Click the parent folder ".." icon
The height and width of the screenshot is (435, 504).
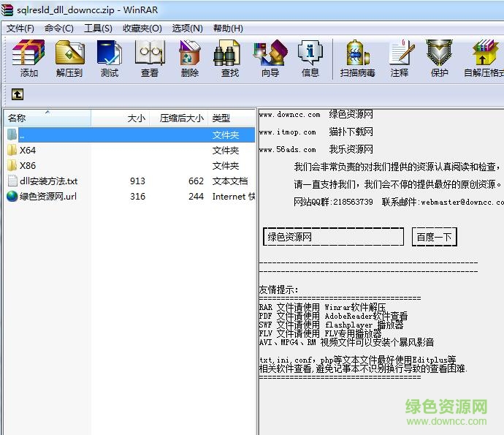12,135
